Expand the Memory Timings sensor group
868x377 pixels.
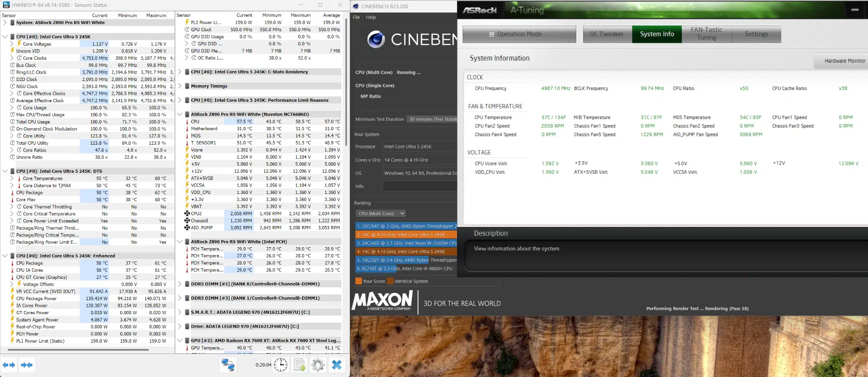click(x=179, y=86)
